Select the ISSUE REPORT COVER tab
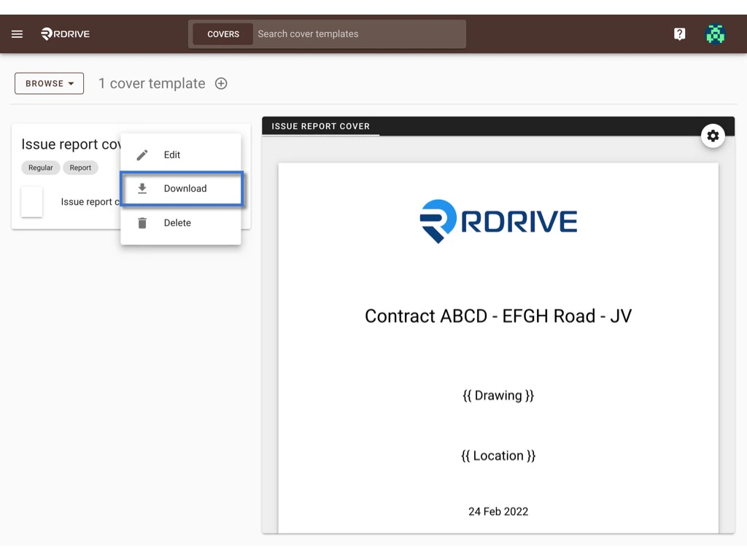The height and width of the screenshot is (560, 747). tap(321, 126)
